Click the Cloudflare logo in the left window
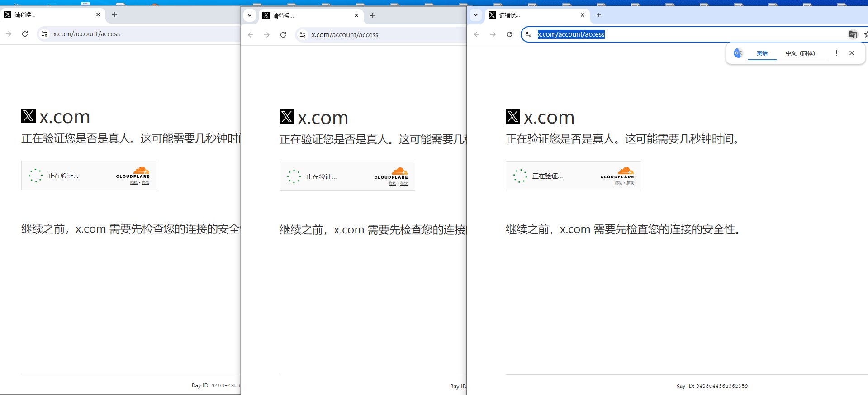 tap(133, 173)
